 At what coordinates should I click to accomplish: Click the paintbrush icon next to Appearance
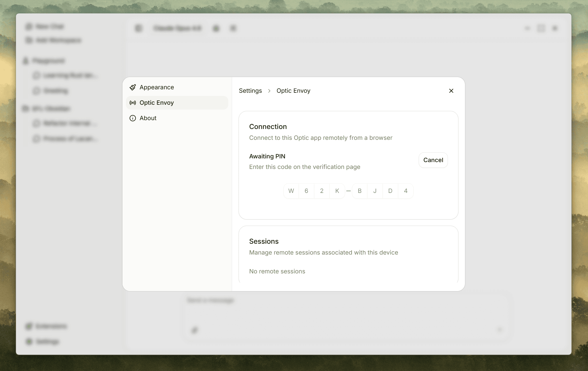[133, 87]
